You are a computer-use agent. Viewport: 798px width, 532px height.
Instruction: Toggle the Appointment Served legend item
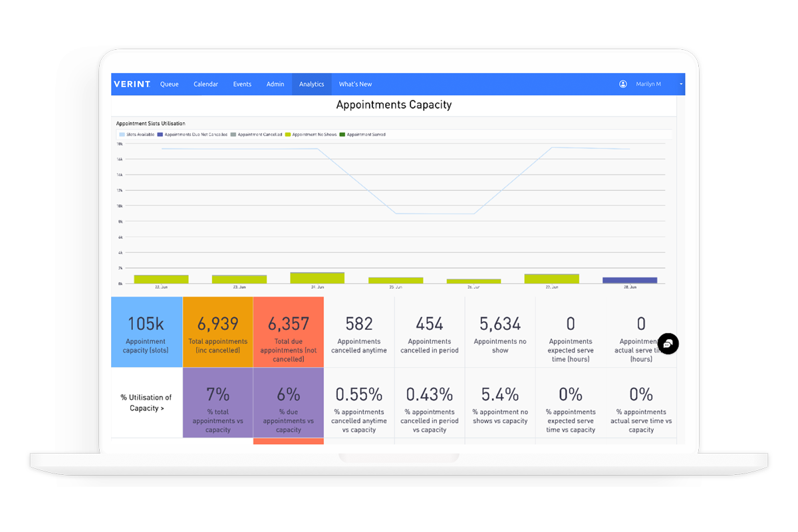tap(362, 134)
